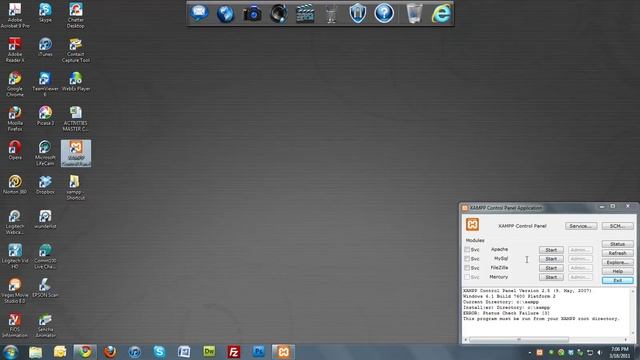
Task: Open Skype from the taskbar
Action: 159,351
